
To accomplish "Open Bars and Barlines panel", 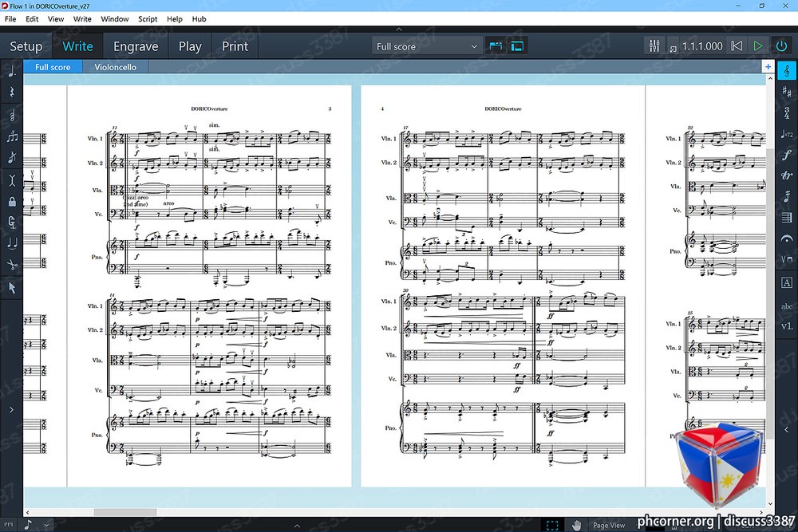I will click(786, 218).
